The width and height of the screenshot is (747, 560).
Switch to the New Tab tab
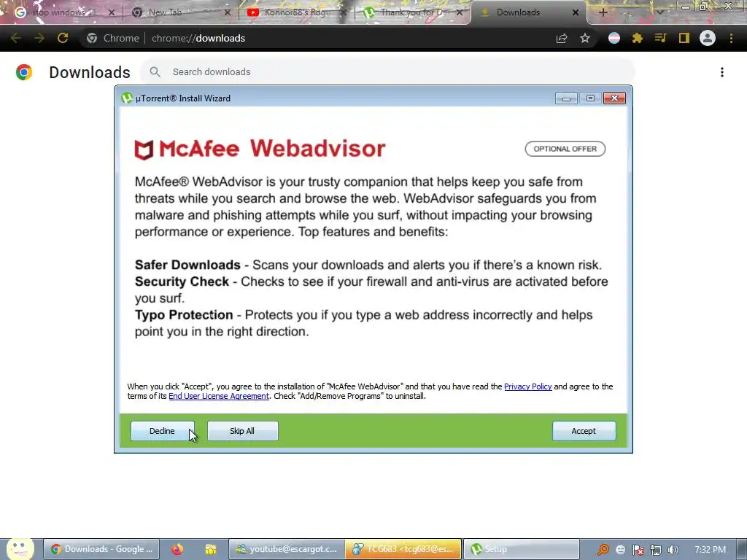(x=165, y=12)
